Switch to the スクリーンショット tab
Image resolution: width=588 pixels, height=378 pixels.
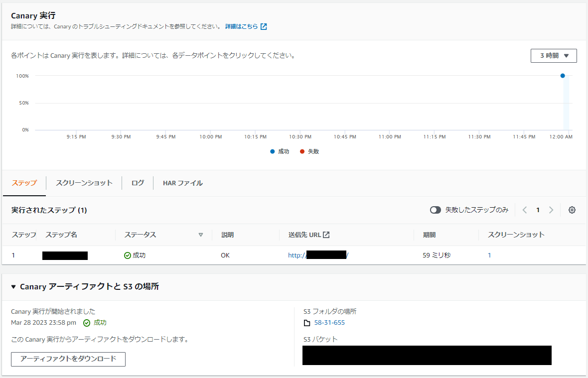click(x=83, y=183)
